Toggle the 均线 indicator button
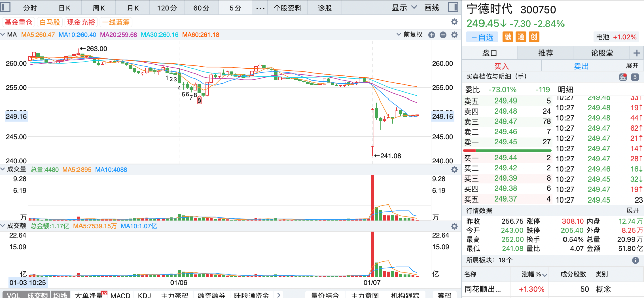 (x=61, y=295)
